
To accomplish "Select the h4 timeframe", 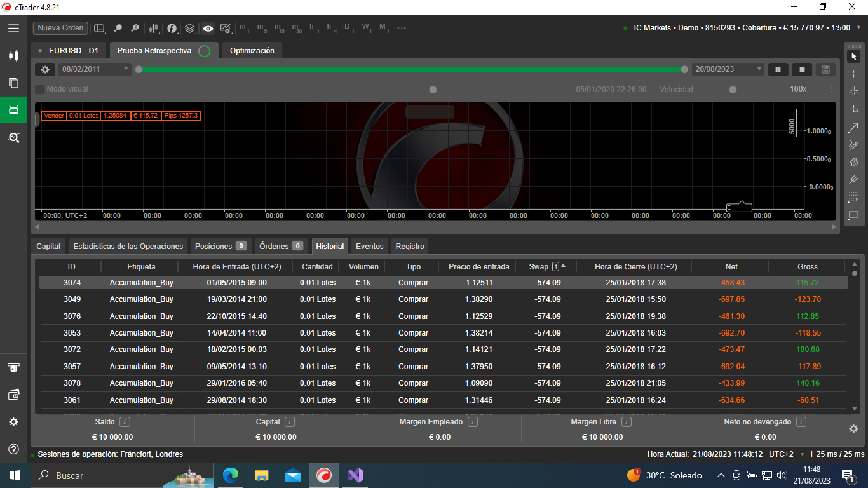I will click(332, 28).
